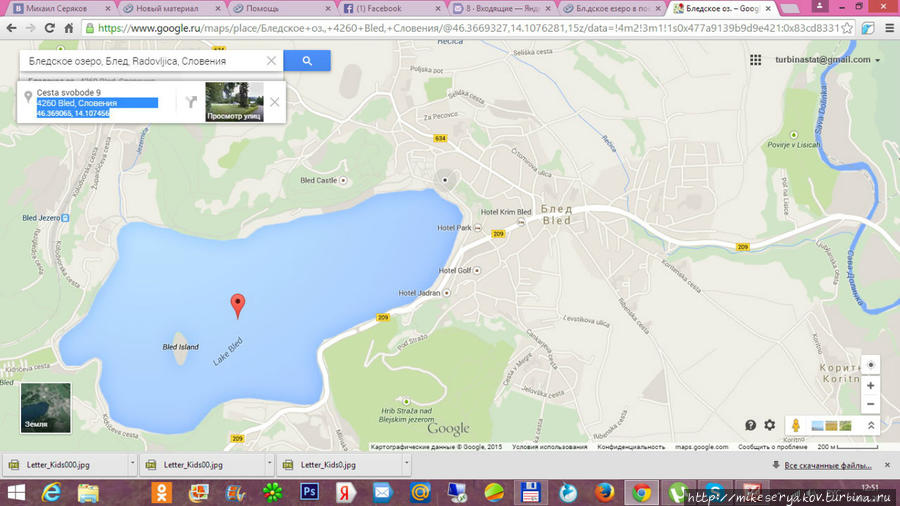Open dropdown arrow for Letter_Kids000.jpg download
This screenshot has width=900, height=506.
[132, 465]
